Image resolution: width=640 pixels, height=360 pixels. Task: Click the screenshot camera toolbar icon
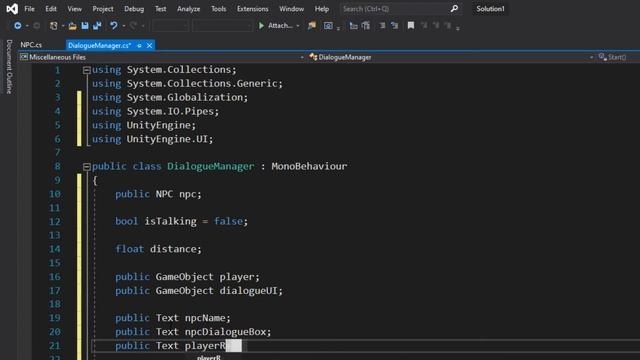coord(328,26)
